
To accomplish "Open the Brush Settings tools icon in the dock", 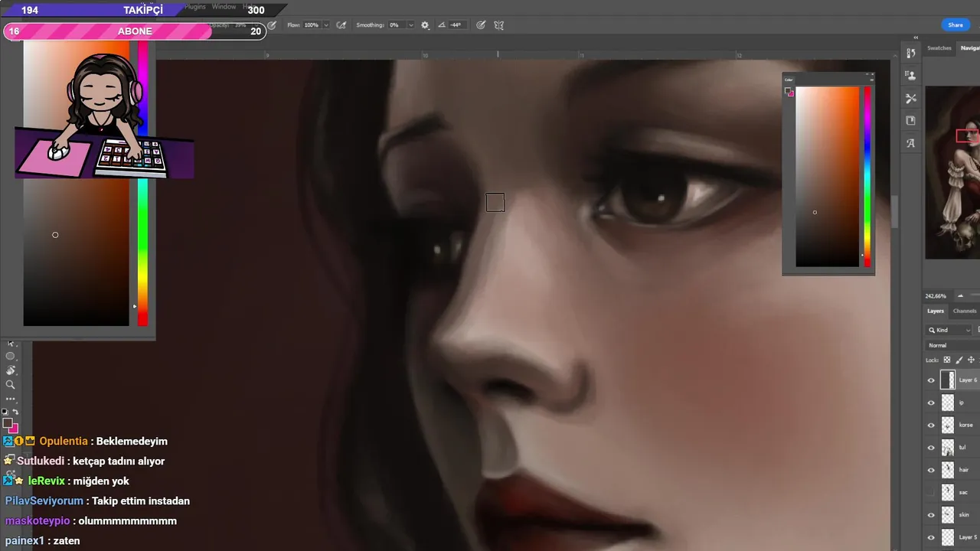I will pos(910,98).
